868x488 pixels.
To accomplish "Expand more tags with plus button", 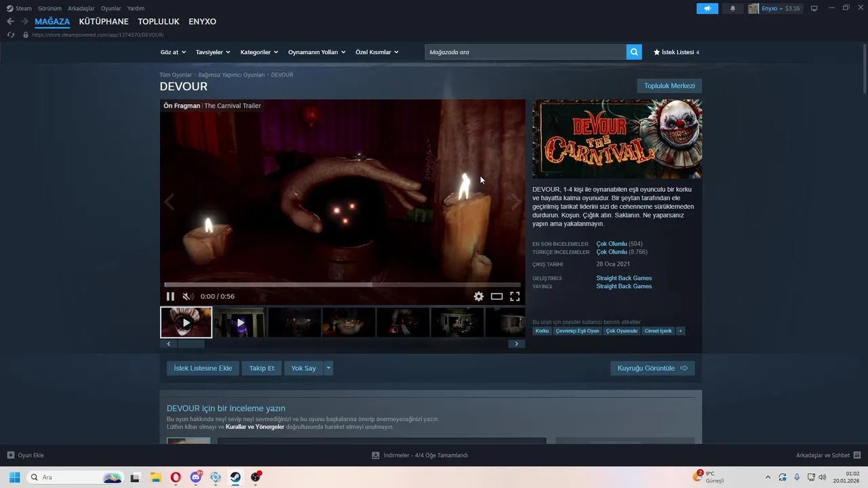I will pyautogui.click(x=681, y=331).
